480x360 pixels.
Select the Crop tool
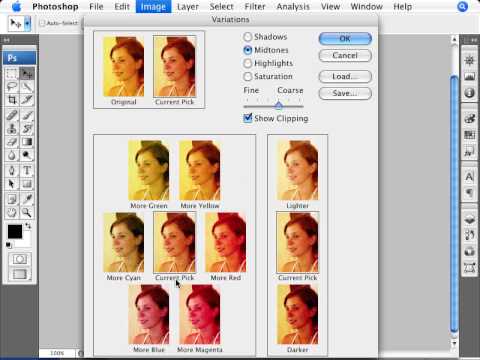pyautogui.click(x=12, y=100)
